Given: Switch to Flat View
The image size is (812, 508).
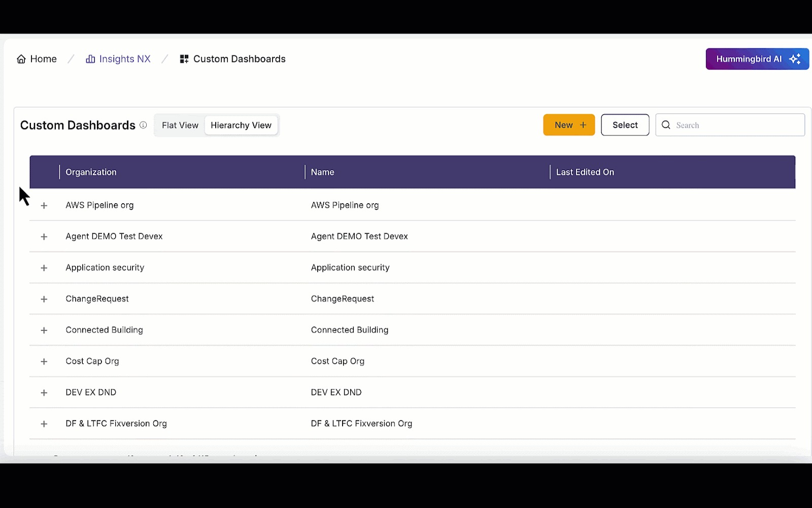Looking at the screenshot, I should [x=180, y=125].
